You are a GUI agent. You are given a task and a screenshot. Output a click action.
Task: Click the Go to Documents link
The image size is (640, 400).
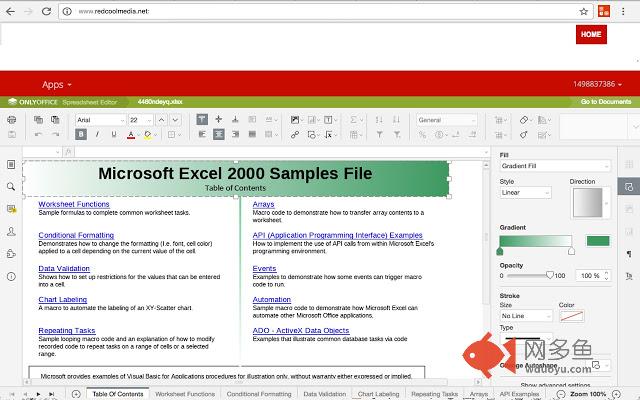pyautogui.click(x=606, y=102)
